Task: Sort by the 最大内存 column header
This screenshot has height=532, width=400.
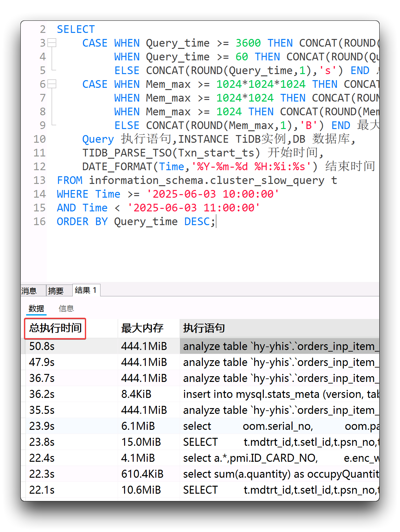Action: pyautogui.click(x=142, y=328)
